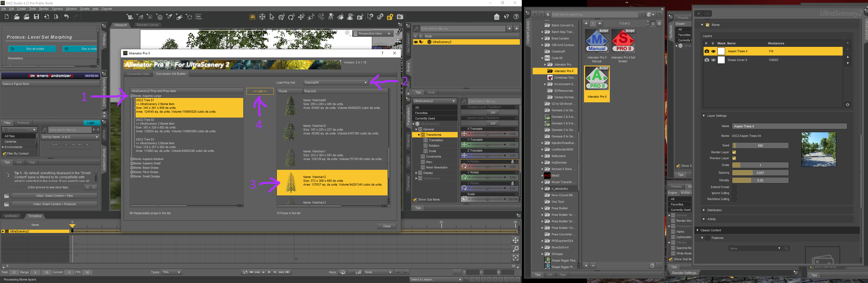Switch to the Conversion Sets tab

tap(138, 74)
